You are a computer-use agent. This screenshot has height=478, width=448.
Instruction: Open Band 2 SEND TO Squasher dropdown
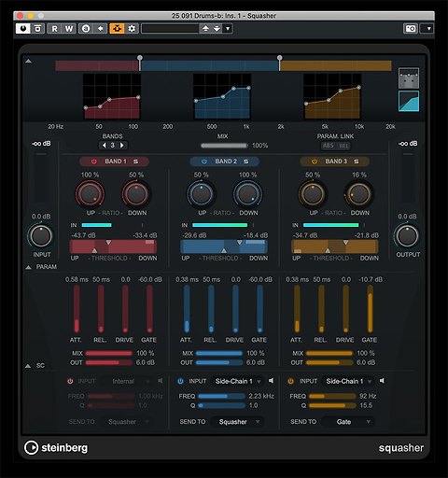237,422
